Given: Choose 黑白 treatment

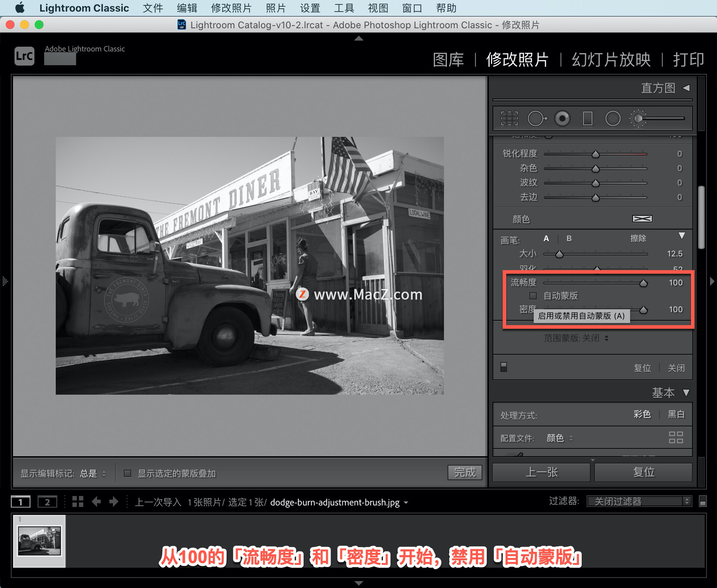Looking at the screenshot, I should point(676,414).
